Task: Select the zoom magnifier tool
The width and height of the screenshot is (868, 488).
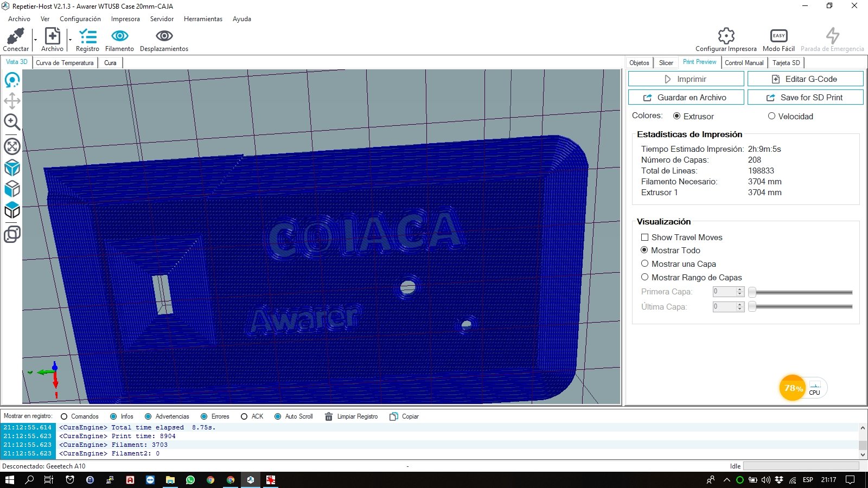Action: point(12,122)
